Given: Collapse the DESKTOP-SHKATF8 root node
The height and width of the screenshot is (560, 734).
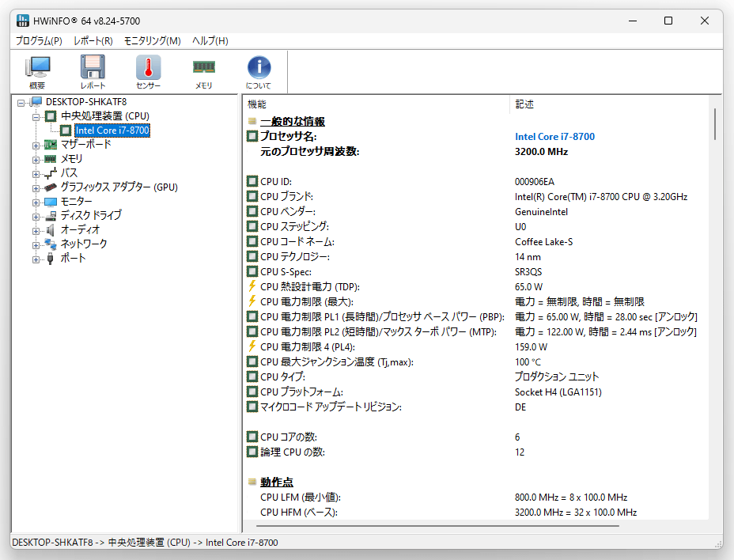Looking at the screenshot, I should (21, 103).
